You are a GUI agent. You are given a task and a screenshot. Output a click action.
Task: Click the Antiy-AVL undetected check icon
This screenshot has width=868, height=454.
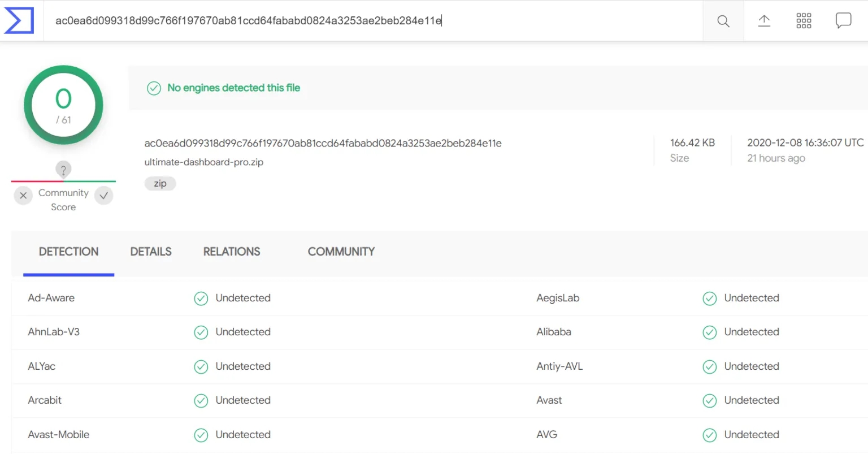[x=710, y=367]
